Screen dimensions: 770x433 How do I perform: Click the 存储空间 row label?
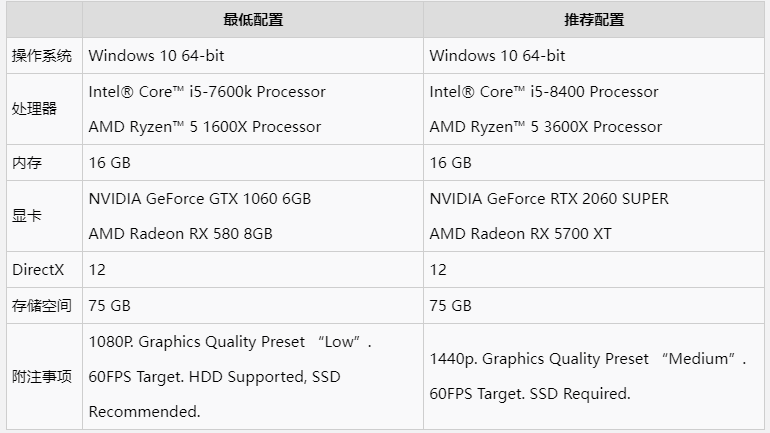pos(42,305)
